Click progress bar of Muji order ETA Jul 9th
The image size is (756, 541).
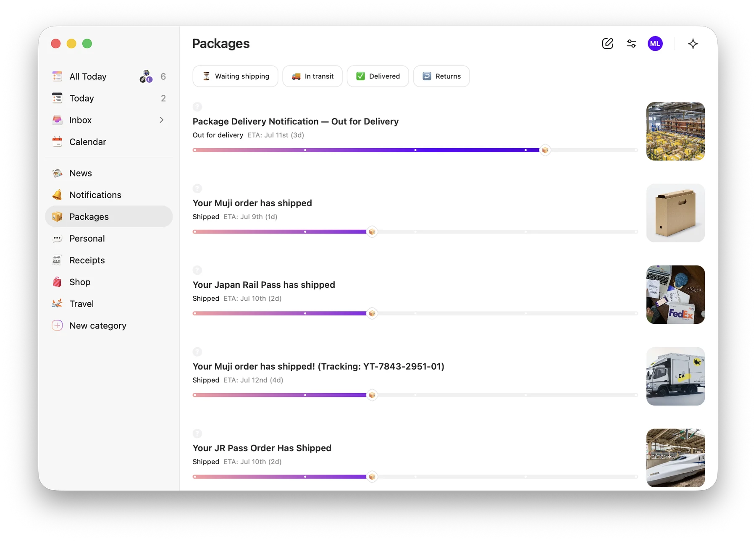[415, 232]
